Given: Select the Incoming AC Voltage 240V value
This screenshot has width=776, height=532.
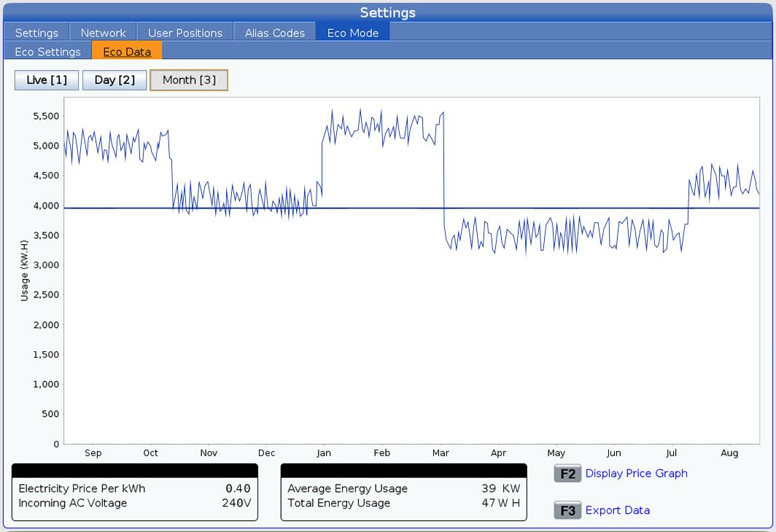Looking at the screenshot, I should pyautogui.click(x=236, y=503).
